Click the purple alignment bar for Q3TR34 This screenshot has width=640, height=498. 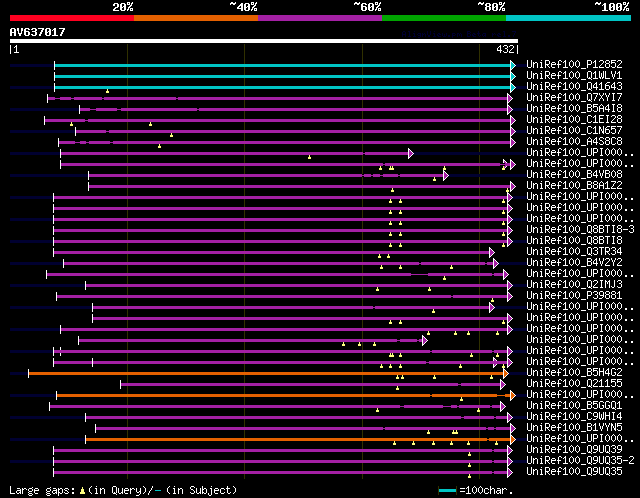[271, 253]
